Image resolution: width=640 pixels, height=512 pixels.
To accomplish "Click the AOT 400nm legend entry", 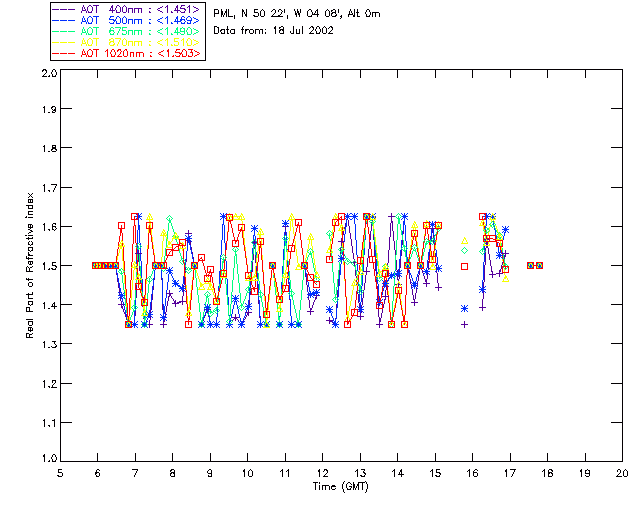I will pyautogui.click(x=127, y=9).
